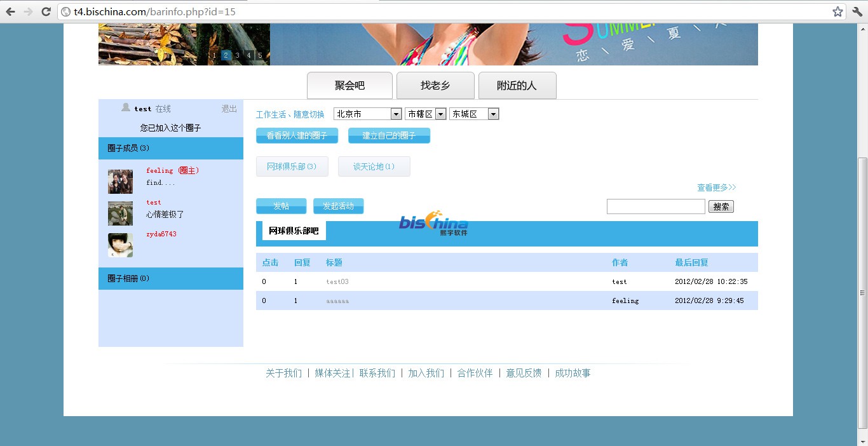Click the 最后回复 column header
Image resolution: width=868 pixels, height=446 pixels.
click(691, 262)
